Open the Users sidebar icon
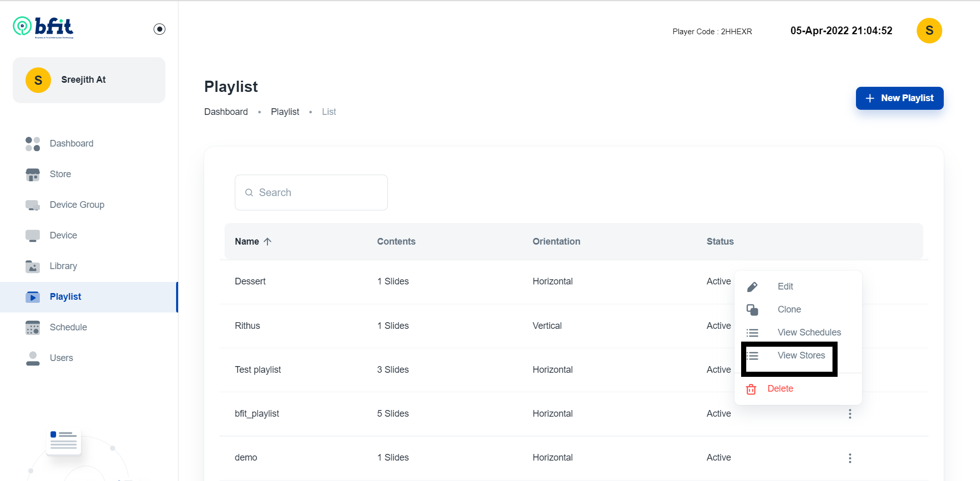980x481 pixels. tap(33, 358)
